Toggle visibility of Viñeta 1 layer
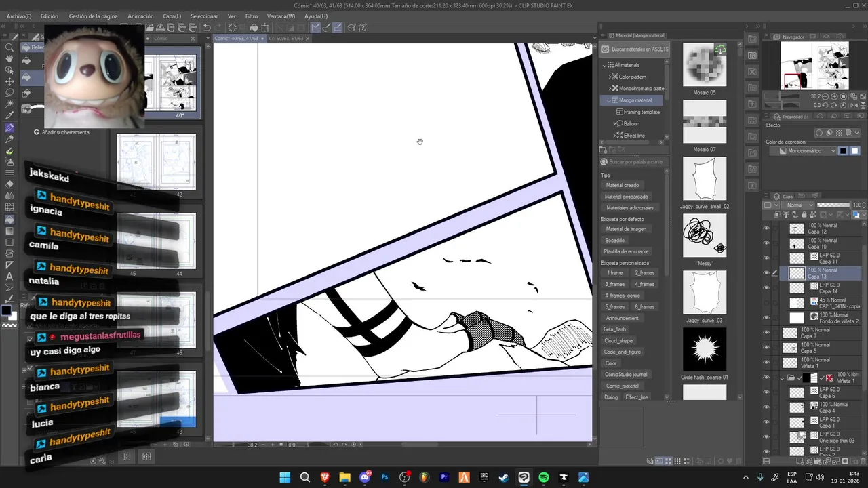Screen dimensions: 868x488 pyautogui.click(x=766, y=363)
